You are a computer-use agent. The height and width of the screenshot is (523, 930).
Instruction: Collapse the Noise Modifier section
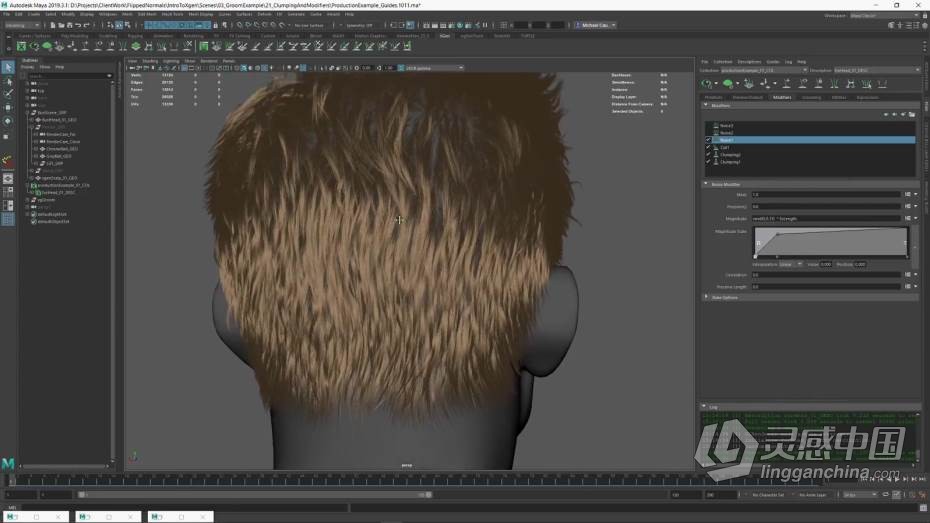[x=706, y=184]
